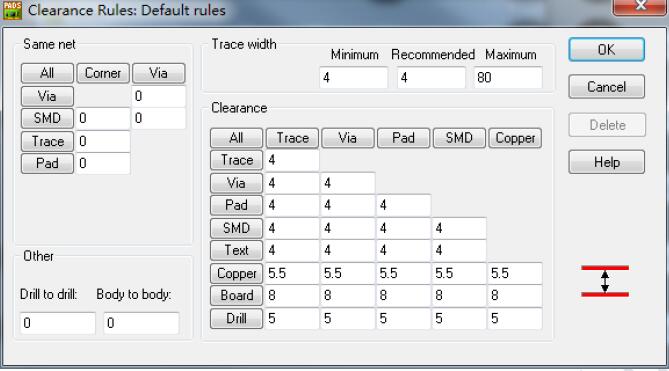Click the Text row button in Clearance

[236, 250]
